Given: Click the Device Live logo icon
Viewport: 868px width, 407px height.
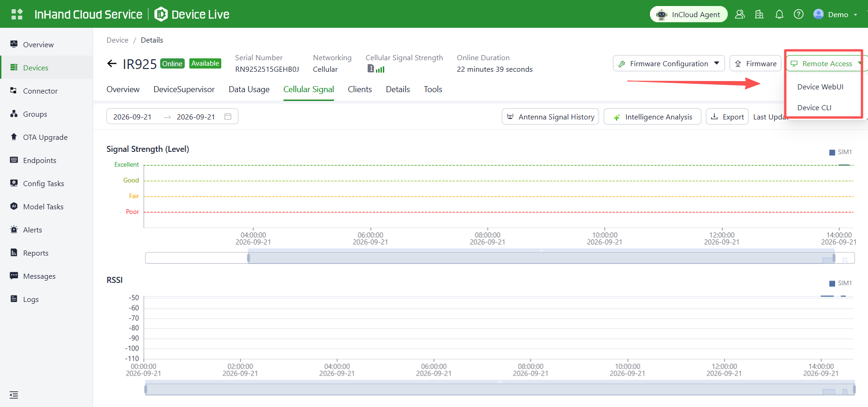Looking at the screenshot, I should [161, 14].
